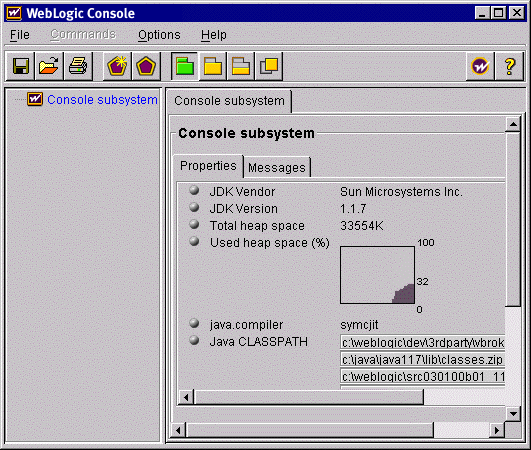Click the '1.1.7' JDK version value

coord(353,209)
